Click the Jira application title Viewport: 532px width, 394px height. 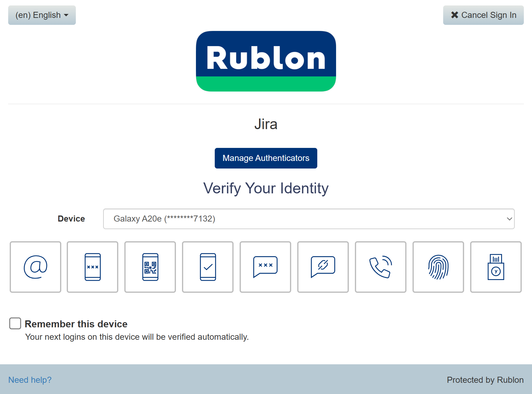click(266, 124)
